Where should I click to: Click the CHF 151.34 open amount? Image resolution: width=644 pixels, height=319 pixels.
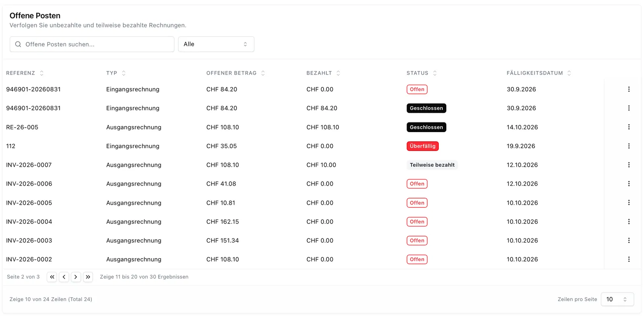tap(223, 240)
